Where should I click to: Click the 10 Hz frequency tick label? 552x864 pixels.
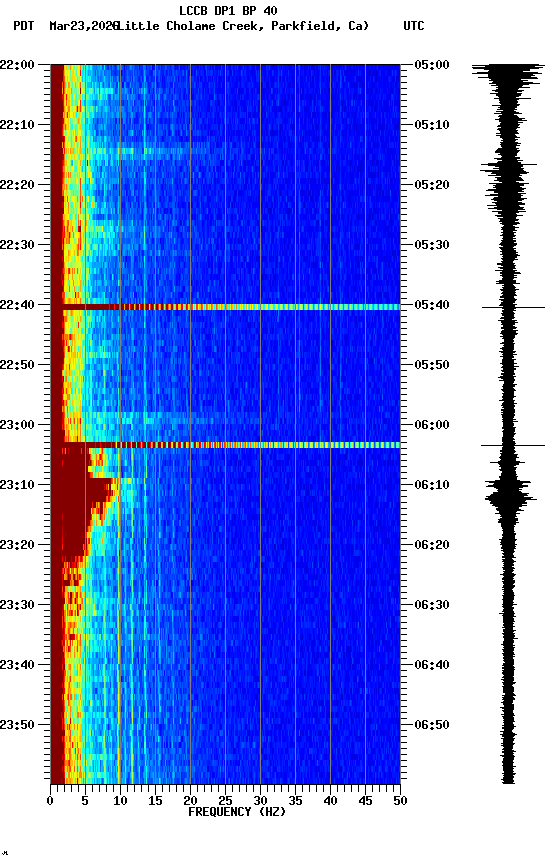pos(120,801)
